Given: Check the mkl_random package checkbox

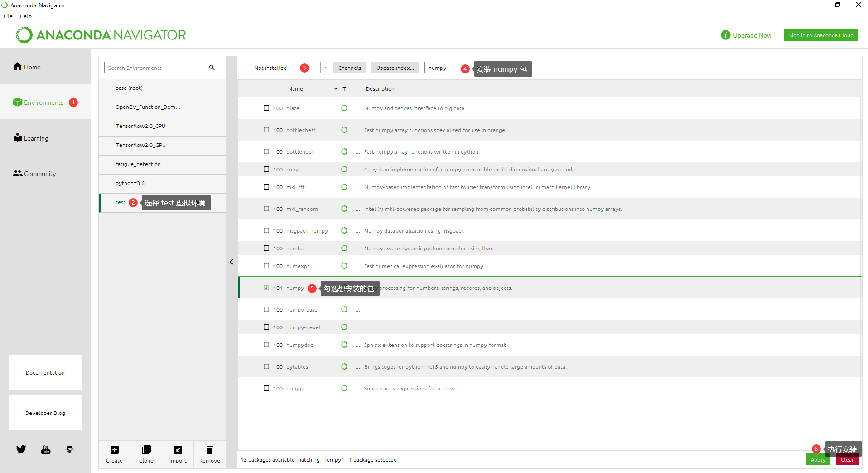Looking at the screenshot, I should pyautogui.click(x=266, y=209).
